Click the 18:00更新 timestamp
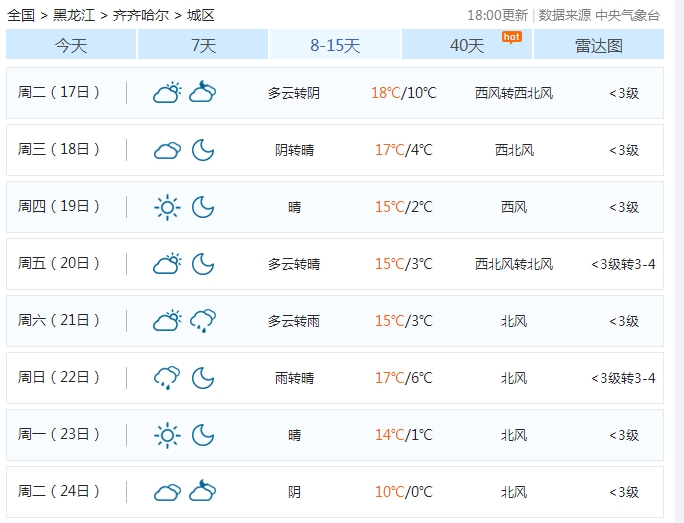This screenshot has height=523, width=684. coord(498,16)
